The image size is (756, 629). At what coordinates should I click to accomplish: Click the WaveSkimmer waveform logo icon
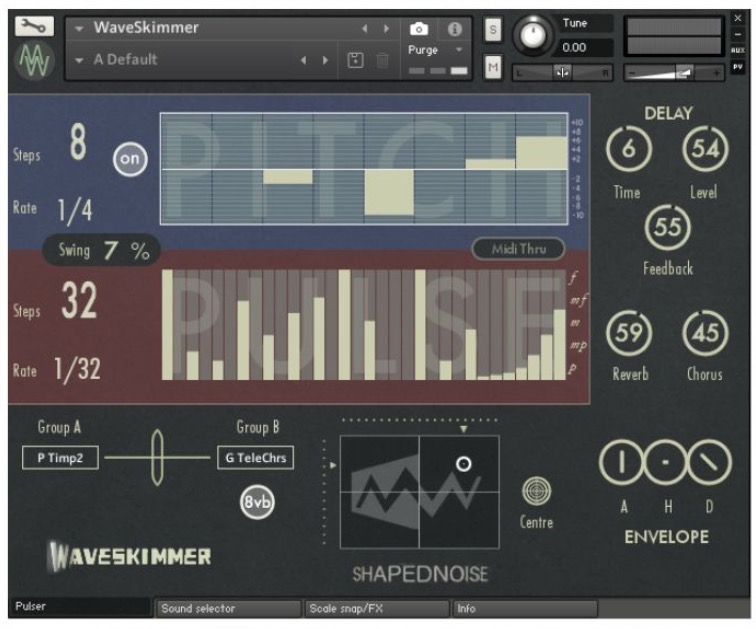(34, 61)
